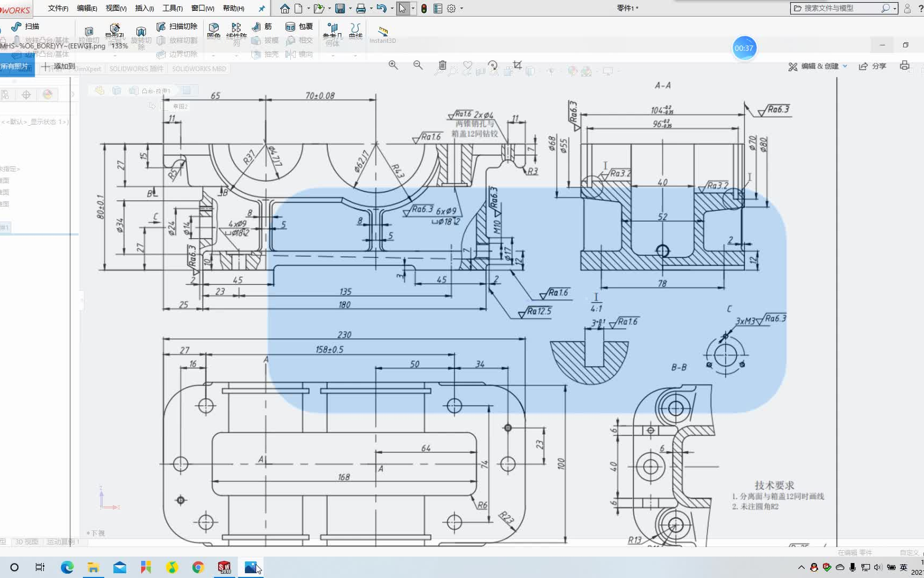Expand the Print dropdown arrow
This screenshot has width=924, height=578.
[371, 9]
